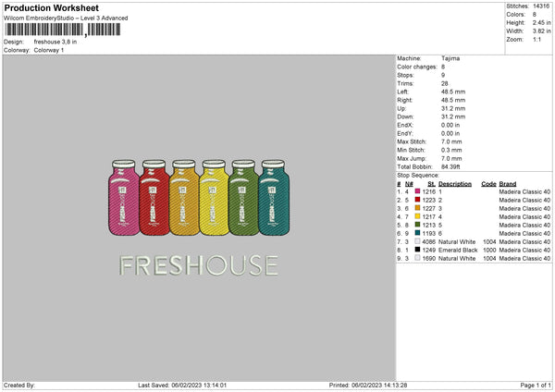Click code 1000 in the Emerald Black row
The height and width of the screenshot is (392, 555).
[x=489, y=251]
